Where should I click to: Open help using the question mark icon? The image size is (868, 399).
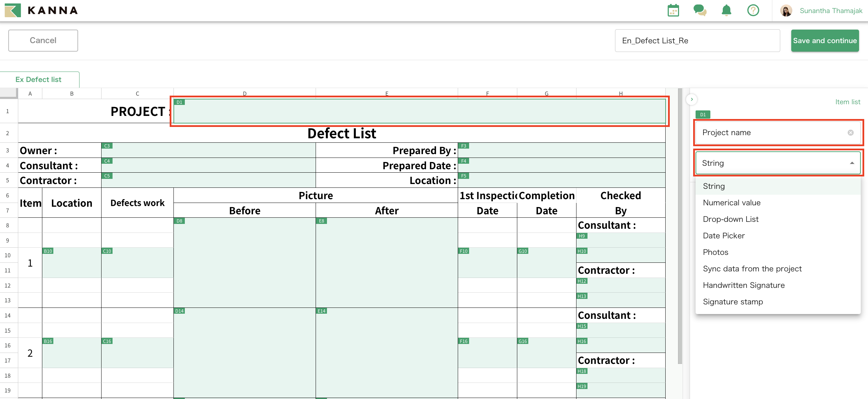(753, 10)
